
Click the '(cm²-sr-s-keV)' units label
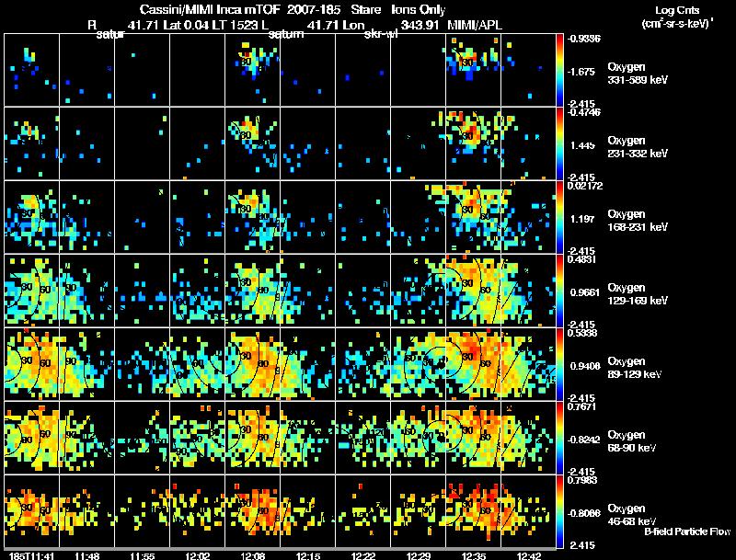(x=678, y=23)
